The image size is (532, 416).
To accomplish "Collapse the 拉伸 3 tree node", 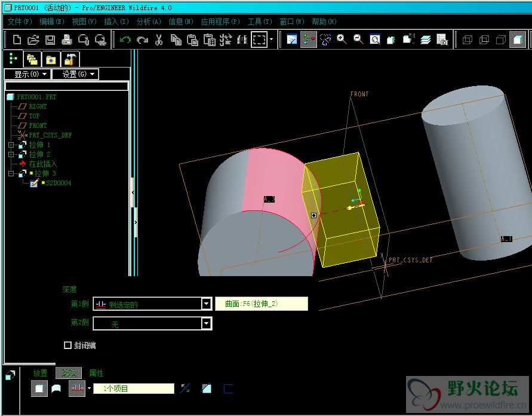I will (11, 173).
